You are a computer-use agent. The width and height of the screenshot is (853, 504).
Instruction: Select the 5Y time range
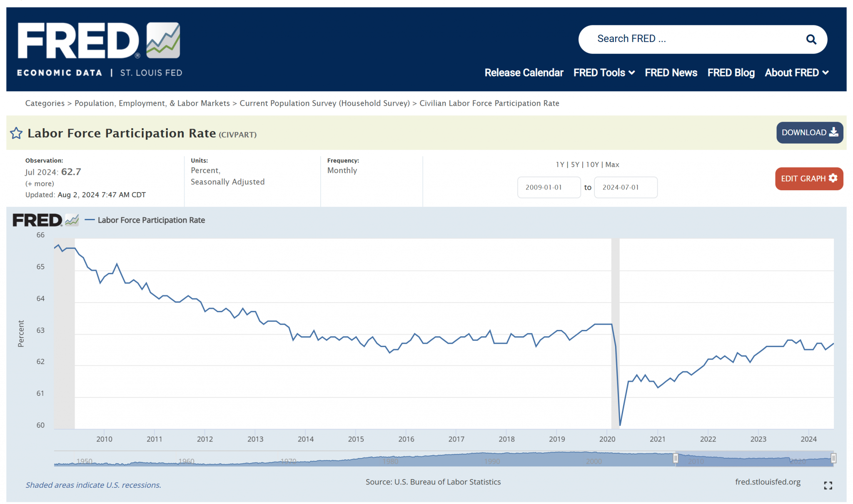point(575,164)
